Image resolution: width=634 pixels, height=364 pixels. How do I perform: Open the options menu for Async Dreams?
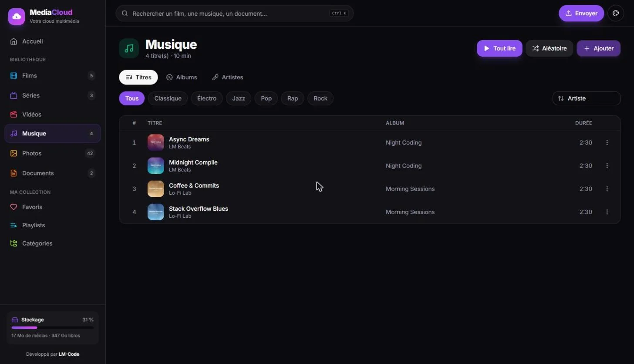607,143
